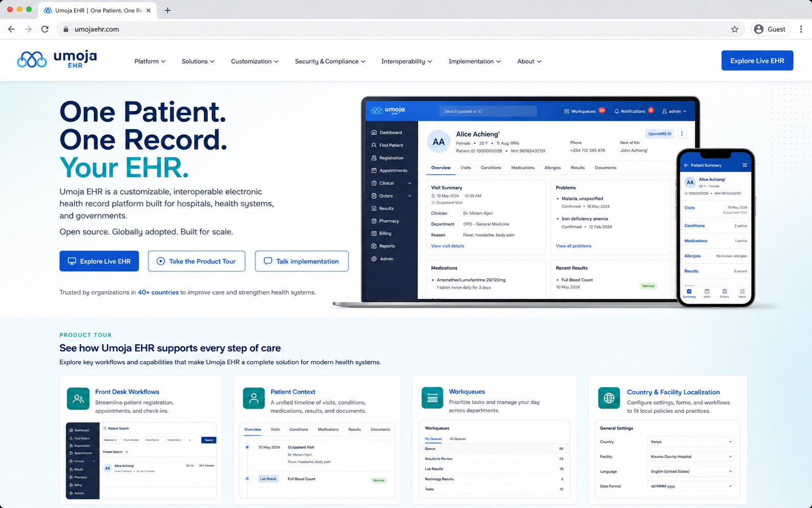Go back using the browser back arrow
This screenshot has width=812, height=508.
[x=11, y=29]
